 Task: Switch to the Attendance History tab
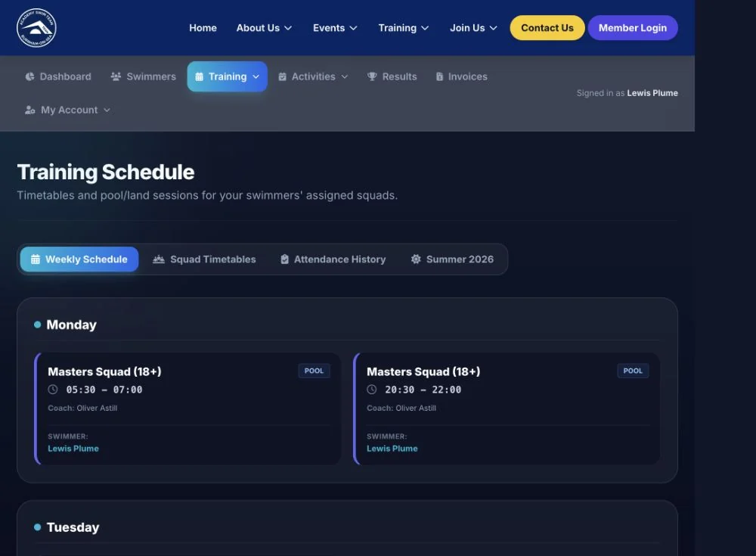pos(333,259)
